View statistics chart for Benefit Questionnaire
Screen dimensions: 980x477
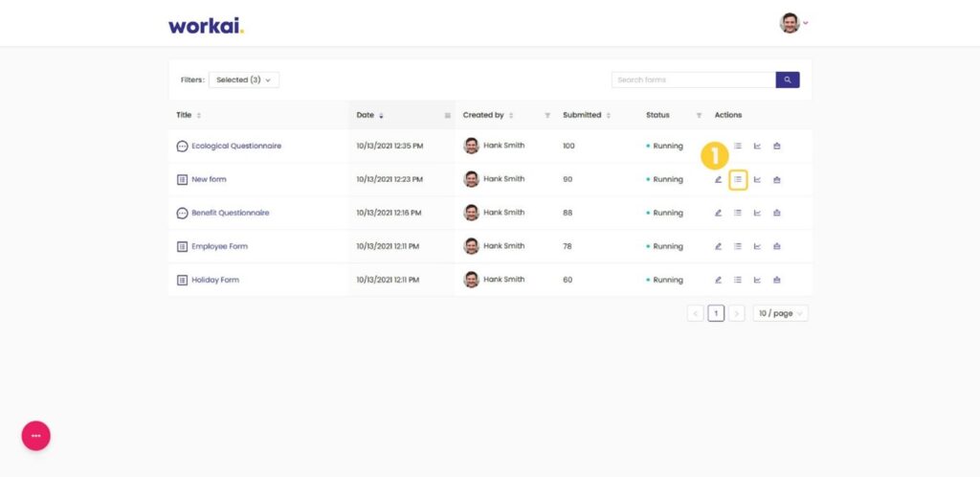coord(757,213)
